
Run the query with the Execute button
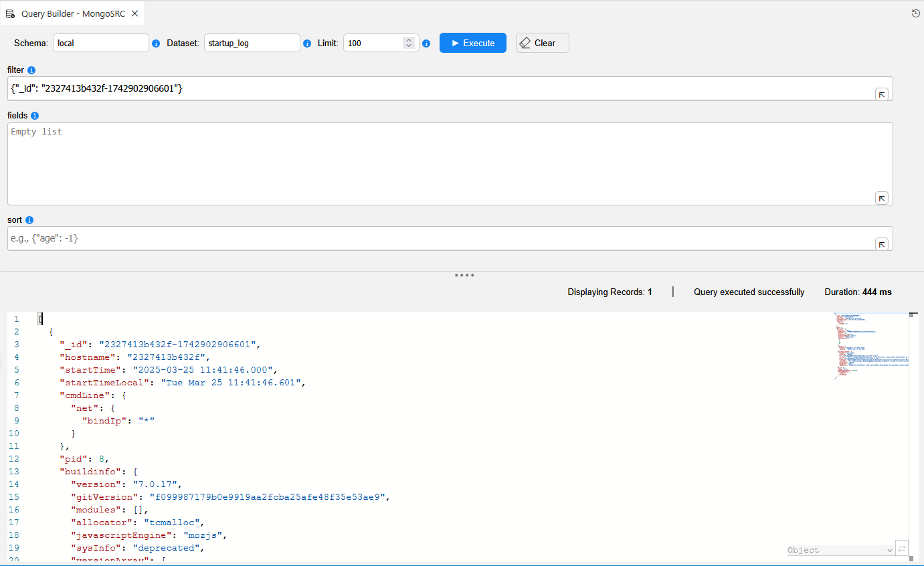tap(472, 43)
